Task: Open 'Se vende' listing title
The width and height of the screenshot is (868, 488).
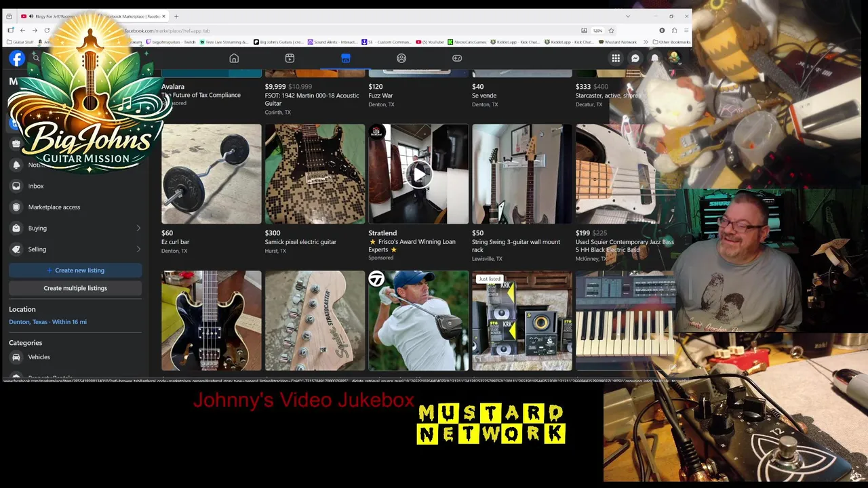Action: point(484,96)
